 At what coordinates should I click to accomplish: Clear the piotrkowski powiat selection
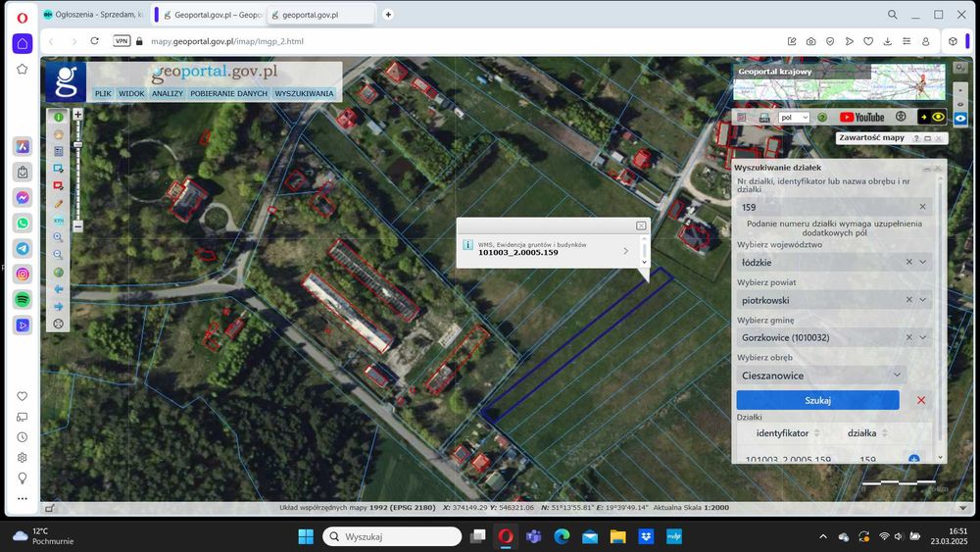pyautogui.click(x=909, y=299)
